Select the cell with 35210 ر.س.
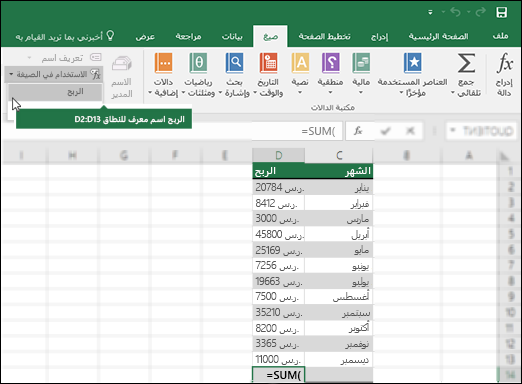This screenshot has width=522, height=384. coord(279,313)
